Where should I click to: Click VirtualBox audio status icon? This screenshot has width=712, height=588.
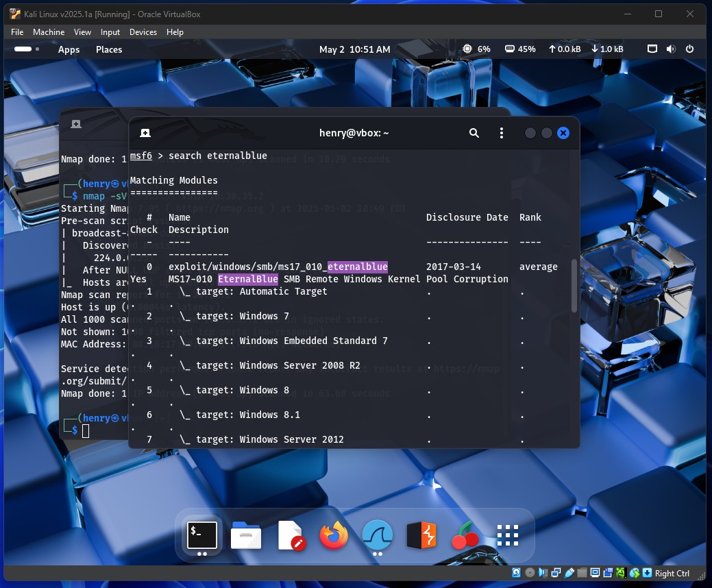point(543,572)
